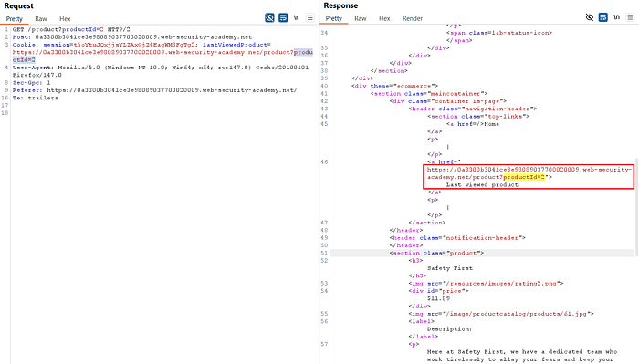The width and height of the screenshot is (639, 364).
Task: Click the Sec-Gpc header line
Action: click(31, 83)
